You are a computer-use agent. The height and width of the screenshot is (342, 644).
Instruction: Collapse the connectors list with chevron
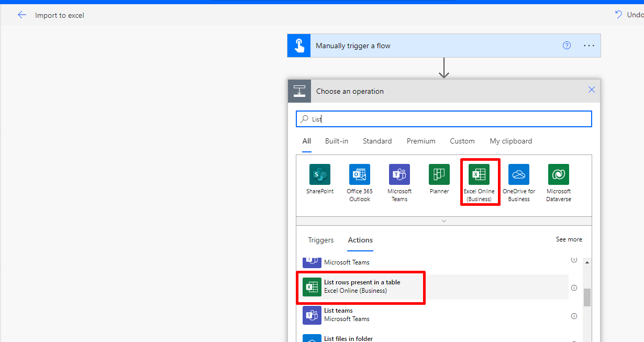point(444,221)
